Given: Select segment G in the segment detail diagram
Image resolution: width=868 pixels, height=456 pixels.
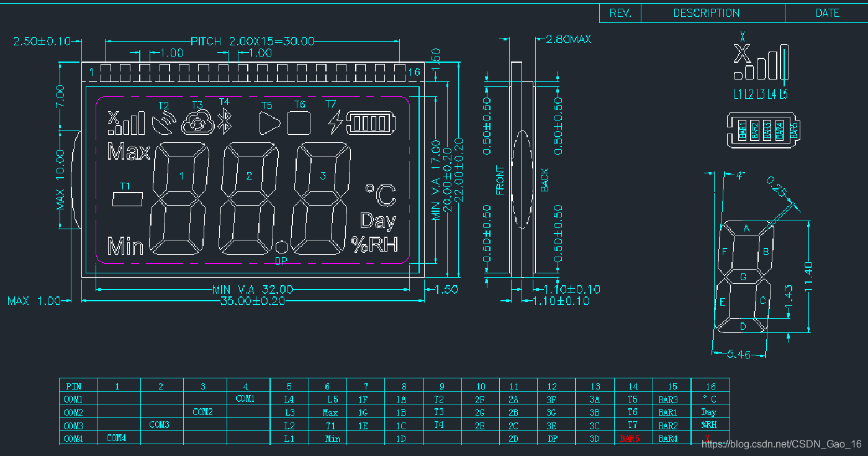Looking at the screenshot, I should [x=743, y=277].
